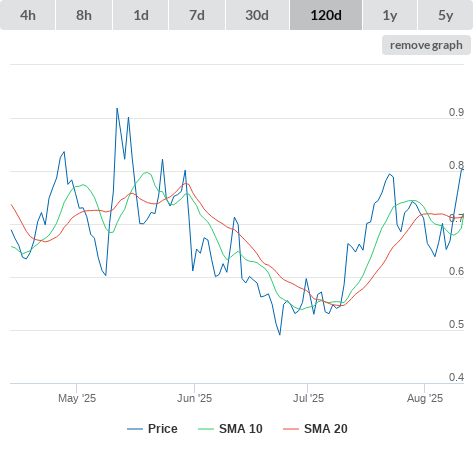Image resolution: width=474 pixels, height=455 pixels.
Task: Click the highest price peak in May
Action: (x=117, y=108)
